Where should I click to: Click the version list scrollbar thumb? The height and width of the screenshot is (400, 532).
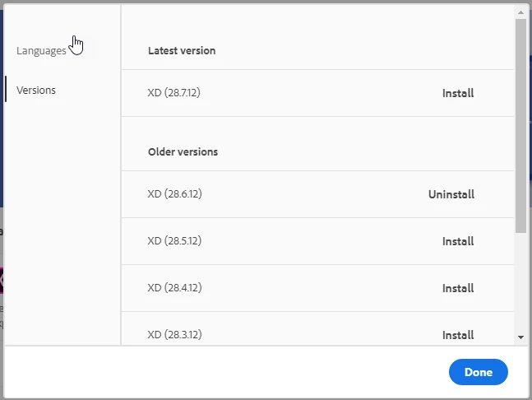click(520, 123)
